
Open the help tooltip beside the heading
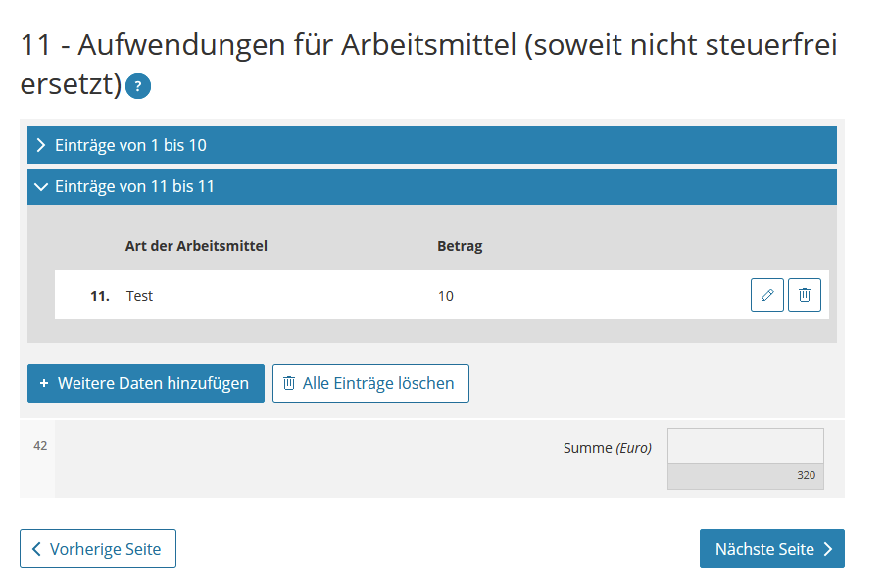click(138, 86)
